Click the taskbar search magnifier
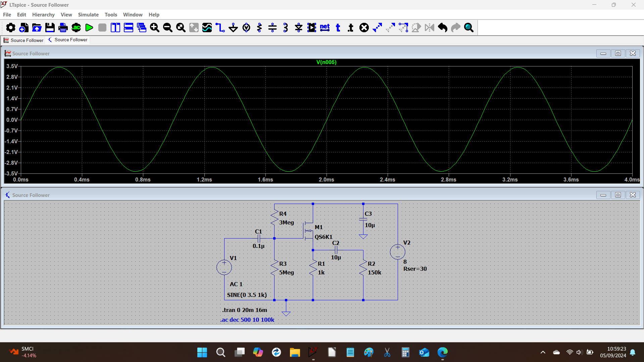The image size is (644, 362). click(x=220, y=352)
